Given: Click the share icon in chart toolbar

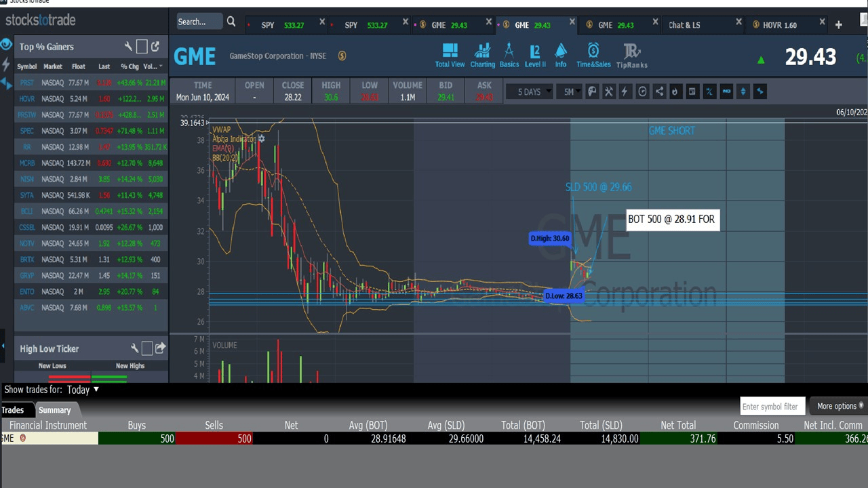Looking at the screenshot, I should click(658, 91).
